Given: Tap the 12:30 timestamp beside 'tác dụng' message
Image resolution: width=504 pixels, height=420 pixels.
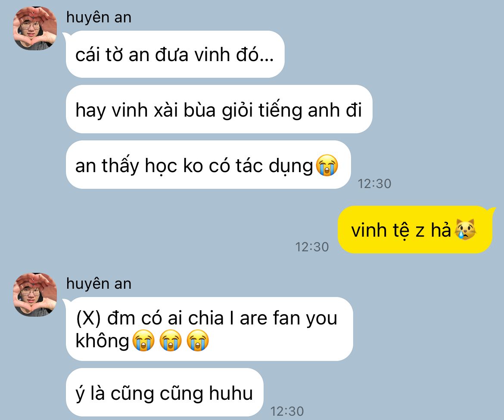Looking at the screenshot, I should point(374,184).
